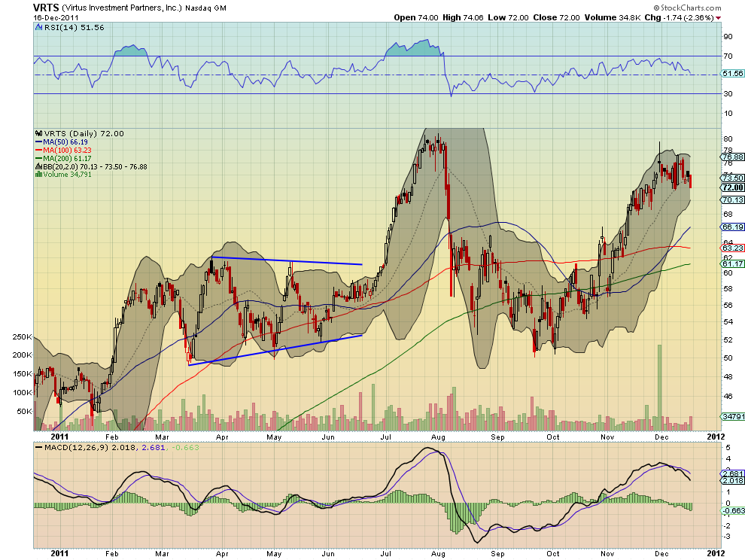The image size is (745, 560).
Task: Click the Virtus Investment Partners, Inc. name
Action: pos(122,8)
